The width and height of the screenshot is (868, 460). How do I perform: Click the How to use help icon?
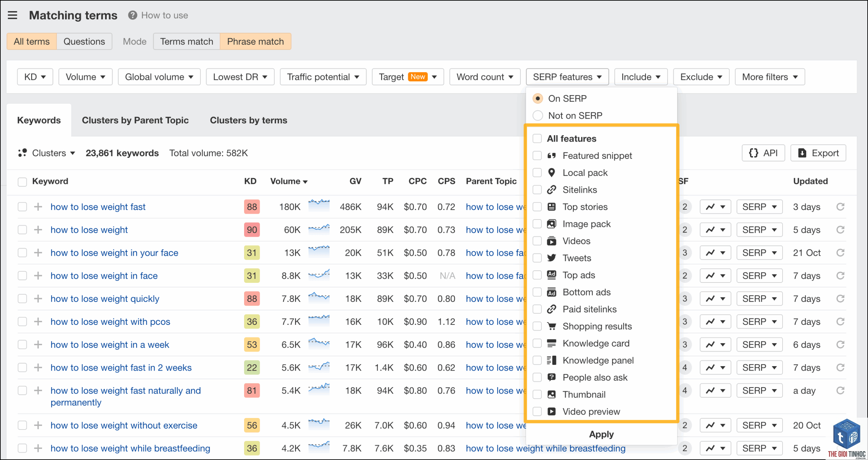[x=133, y=15]
